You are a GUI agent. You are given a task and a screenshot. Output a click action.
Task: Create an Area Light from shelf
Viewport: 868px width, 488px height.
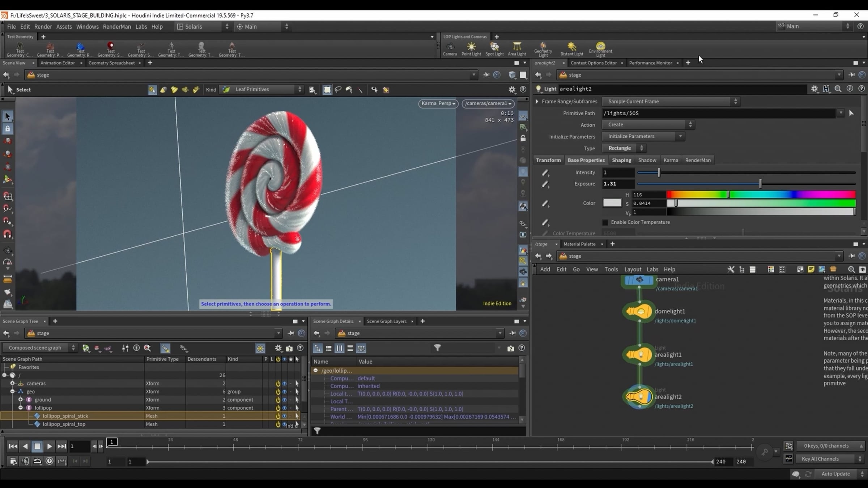coord(517,49)
